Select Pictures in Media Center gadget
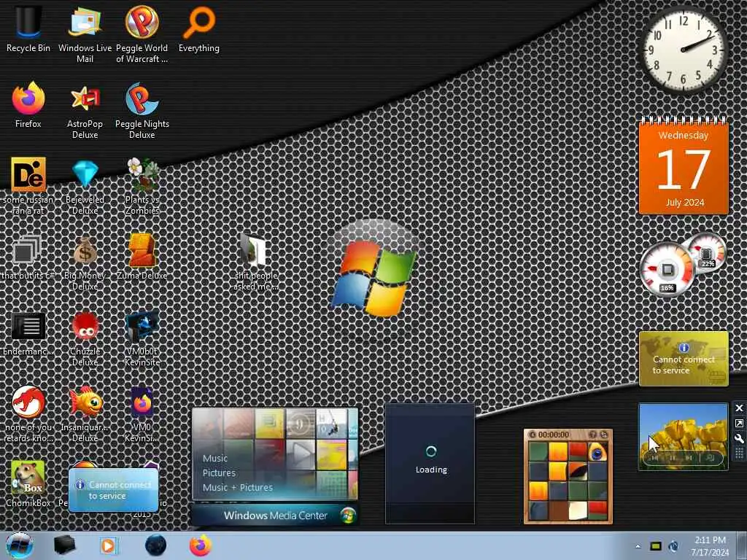747x560 pixels. 219,472
